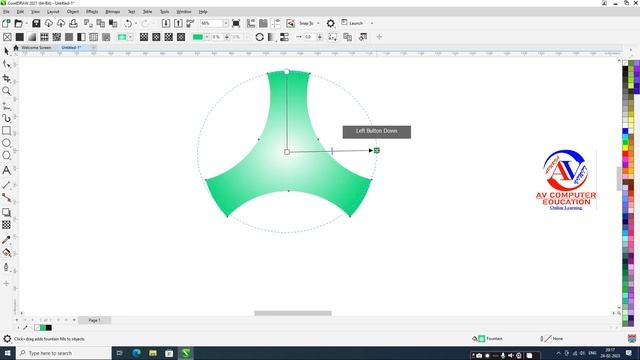The width and height of the screenshot is (640, 360).
Task: Select the Artistic Media tool
Action: (x=6, y=118)
